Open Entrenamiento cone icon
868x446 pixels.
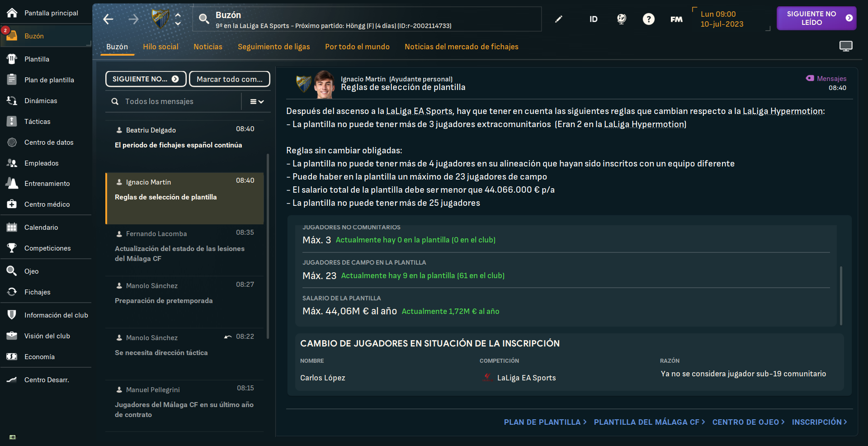pyautogui.click(x=12, y=183)
